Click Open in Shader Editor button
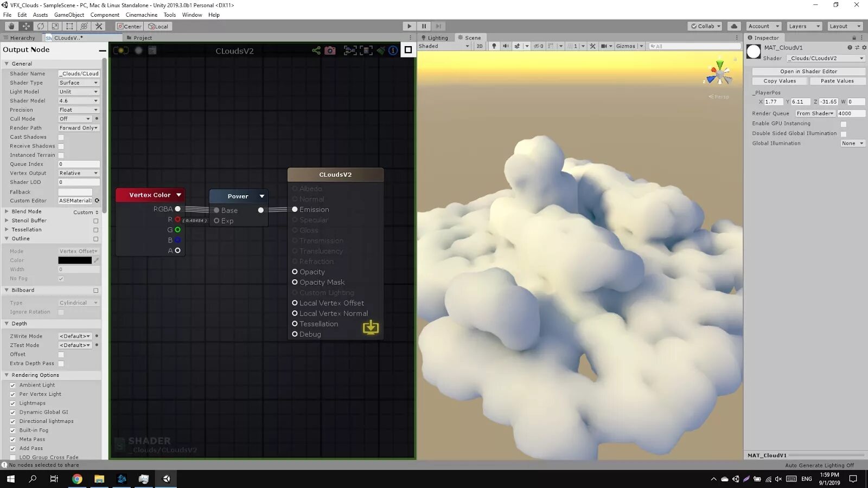Image resolution: width=868 pixels, height=488 pixels. pyautogui.click(x=808, y=72)
